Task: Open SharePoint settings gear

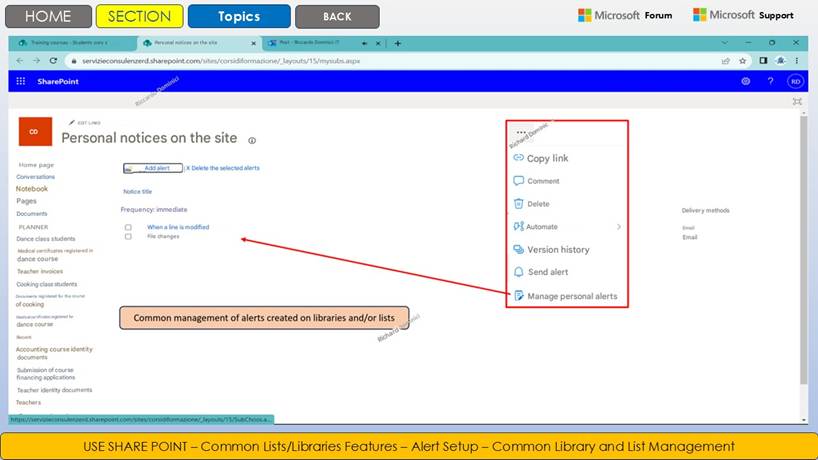Action: click(745, 81)
